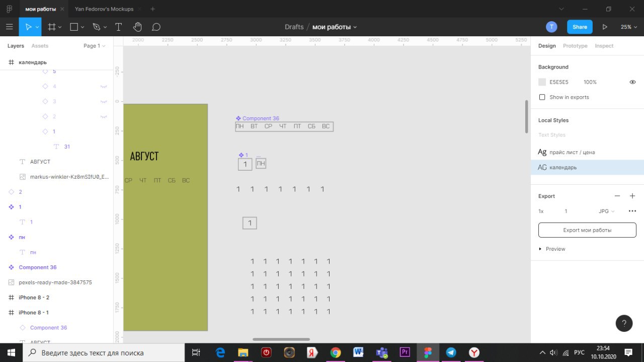Open Move tool options chevron

click(37, 27)
